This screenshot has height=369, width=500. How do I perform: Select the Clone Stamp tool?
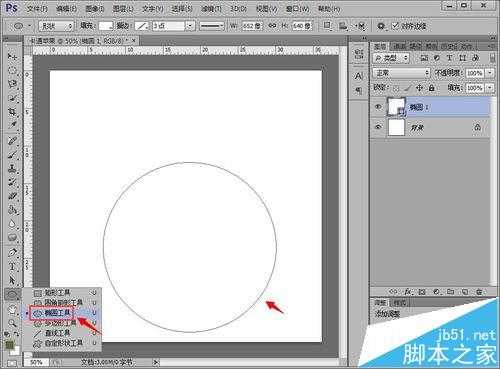pyautogui.click(x=12, y=168)
